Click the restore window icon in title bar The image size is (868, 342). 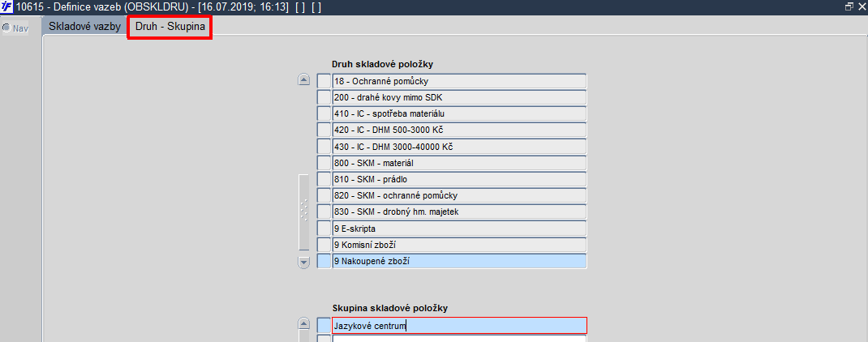tap(849, 6)
